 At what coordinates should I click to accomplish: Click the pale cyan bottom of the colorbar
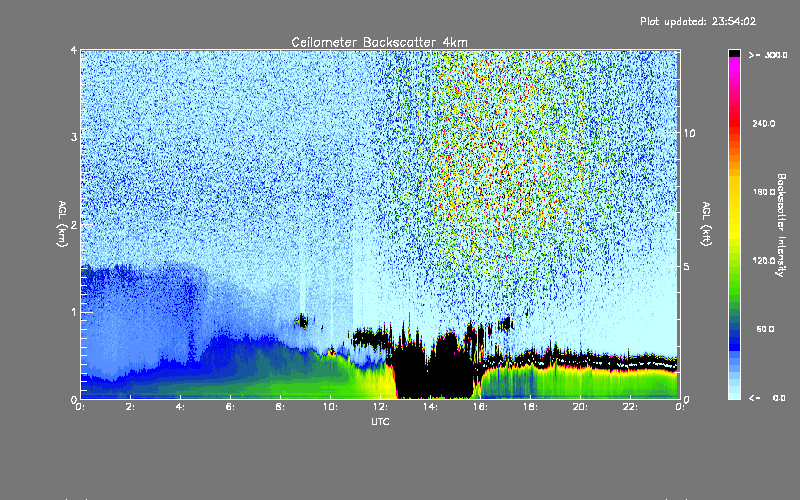point(734,392)
